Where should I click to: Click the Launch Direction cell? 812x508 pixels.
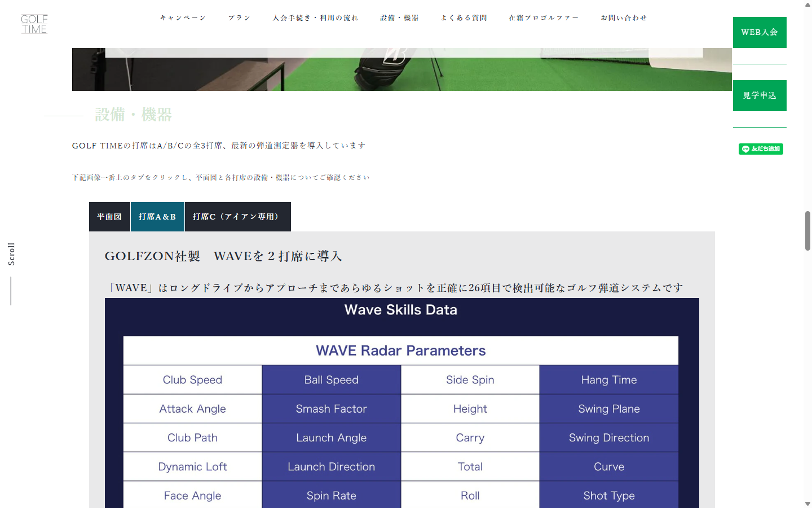click(332, 467)
